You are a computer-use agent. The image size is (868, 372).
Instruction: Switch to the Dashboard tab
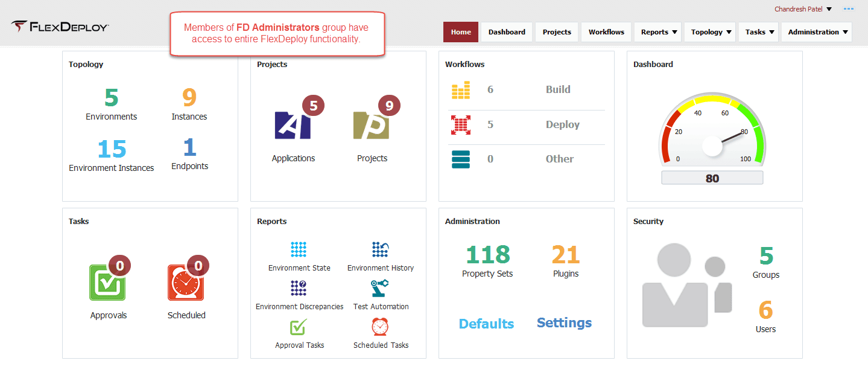tap(507, 32)
